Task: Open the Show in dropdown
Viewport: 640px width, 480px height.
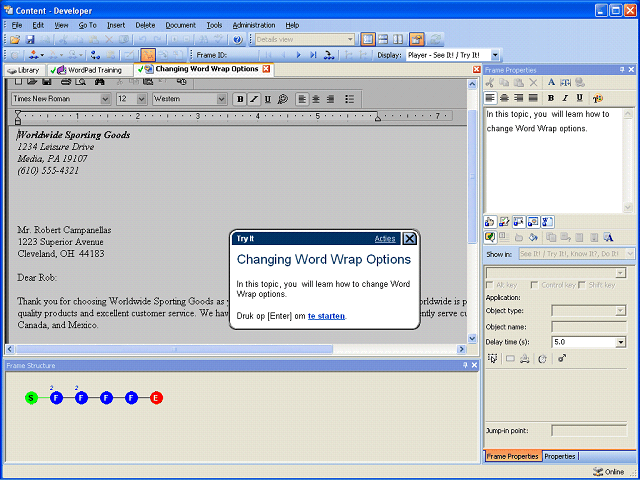Action: click(x=630, y=253)
